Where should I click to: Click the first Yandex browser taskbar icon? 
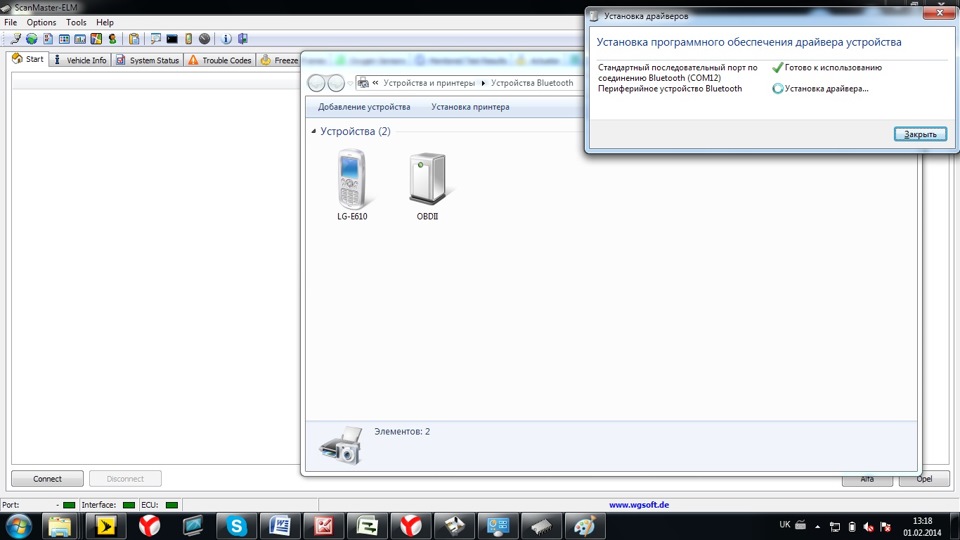[149, 526]
